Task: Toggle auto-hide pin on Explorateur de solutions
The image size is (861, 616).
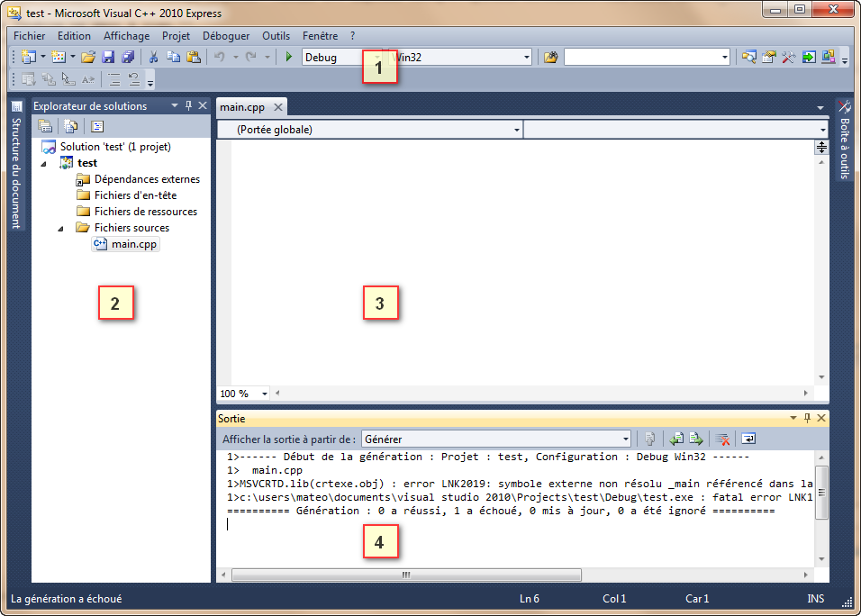Action: [x=187, y=106]
